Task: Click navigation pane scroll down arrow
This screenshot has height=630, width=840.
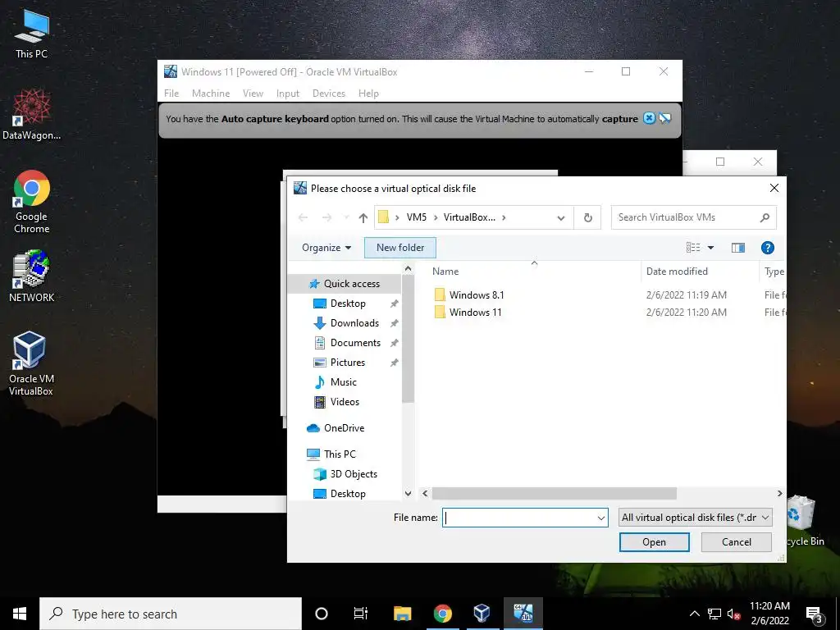Action: [408, 493]
